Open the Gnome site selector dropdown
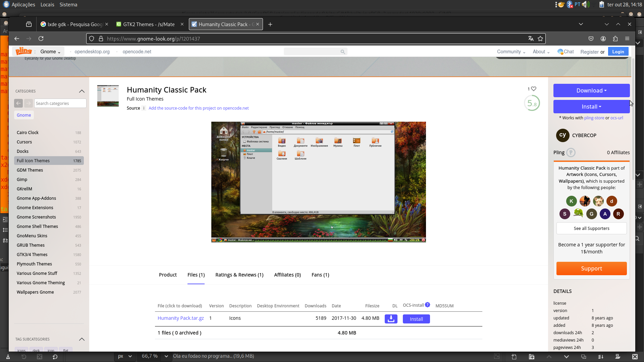The height and width of the screenshot is (362, 644). (50, 52)
